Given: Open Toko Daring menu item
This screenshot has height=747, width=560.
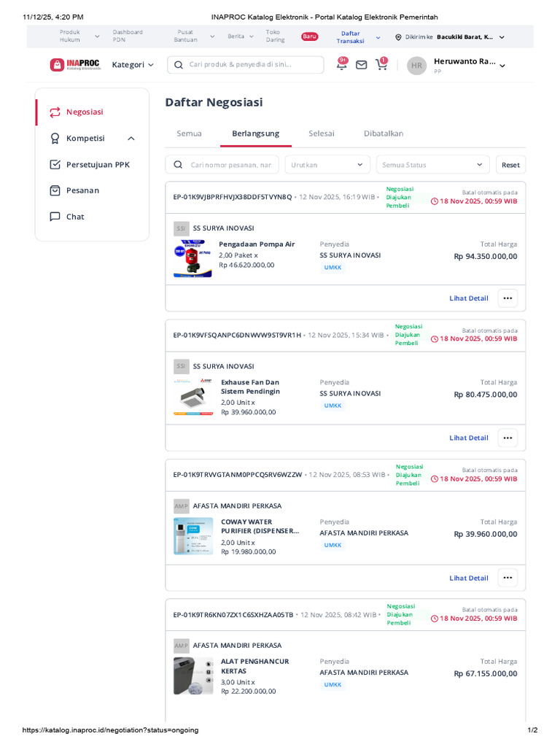Looking at the screenshot, I should (x=275, y=36).
